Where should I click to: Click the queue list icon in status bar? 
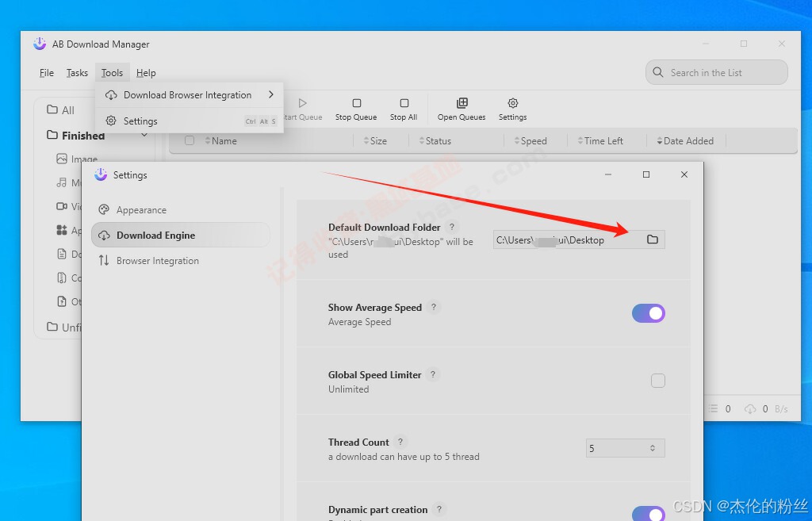[713, 408]
